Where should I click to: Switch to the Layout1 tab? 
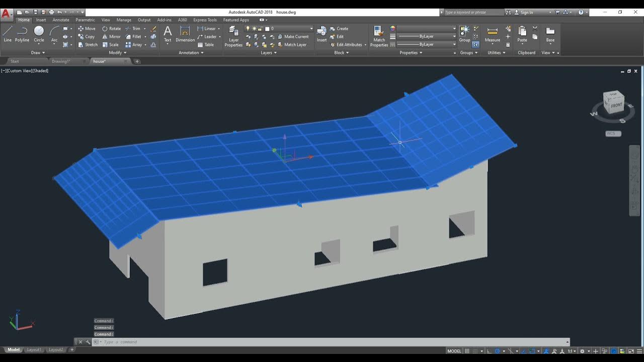click(34, 349)
